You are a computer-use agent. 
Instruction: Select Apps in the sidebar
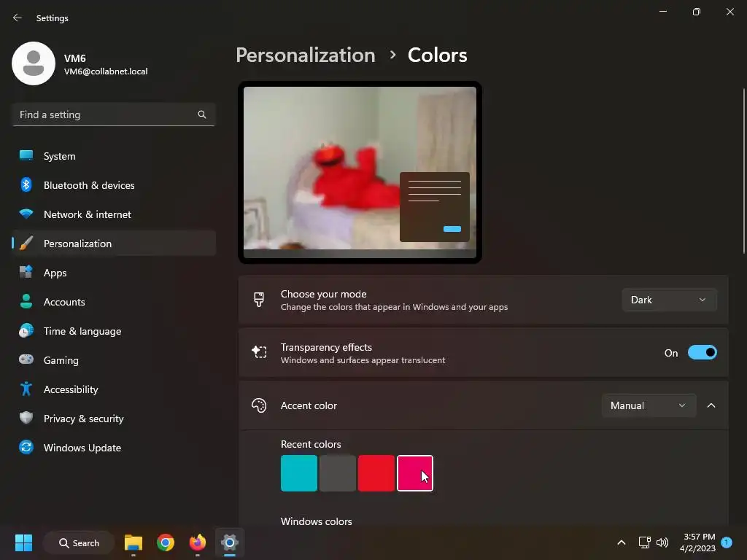pyautogui.click(x=114, y=273)
